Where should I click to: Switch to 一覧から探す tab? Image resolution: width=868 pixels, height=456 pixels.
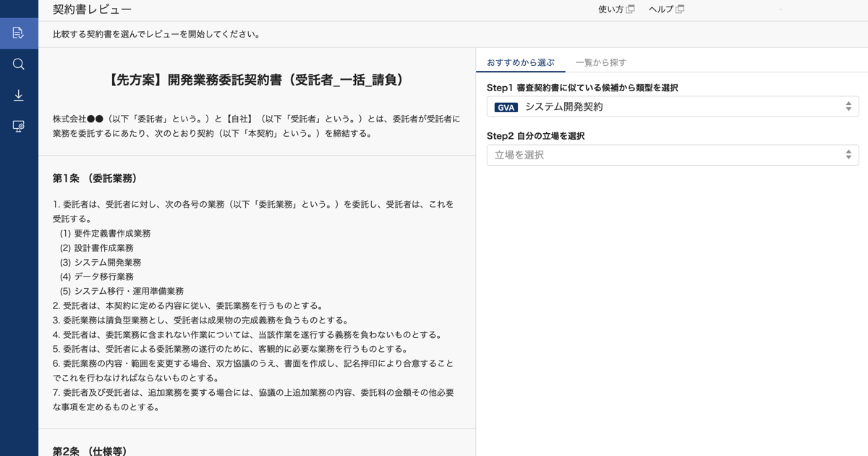[x=601, y=63]
